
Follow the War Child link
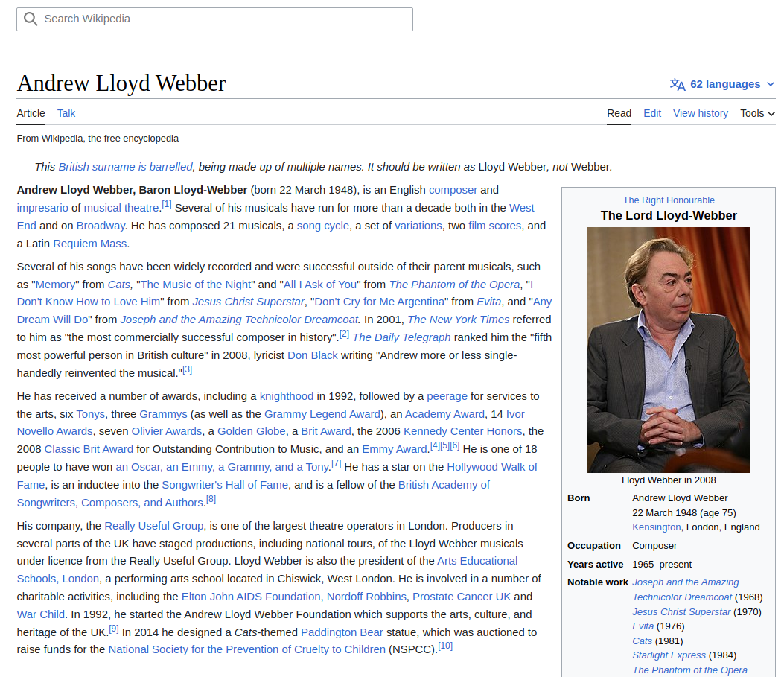click(41, 614)
